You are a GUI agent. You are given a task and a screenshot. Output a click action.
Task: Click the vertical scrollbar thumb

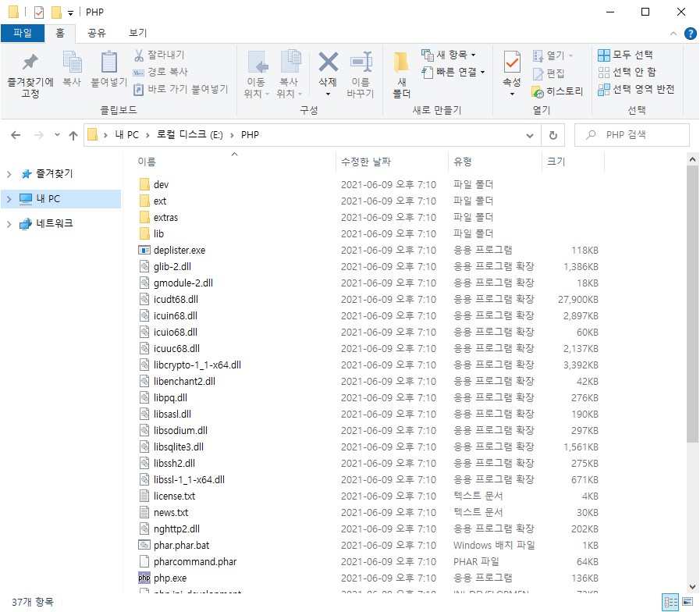point(692,304)
